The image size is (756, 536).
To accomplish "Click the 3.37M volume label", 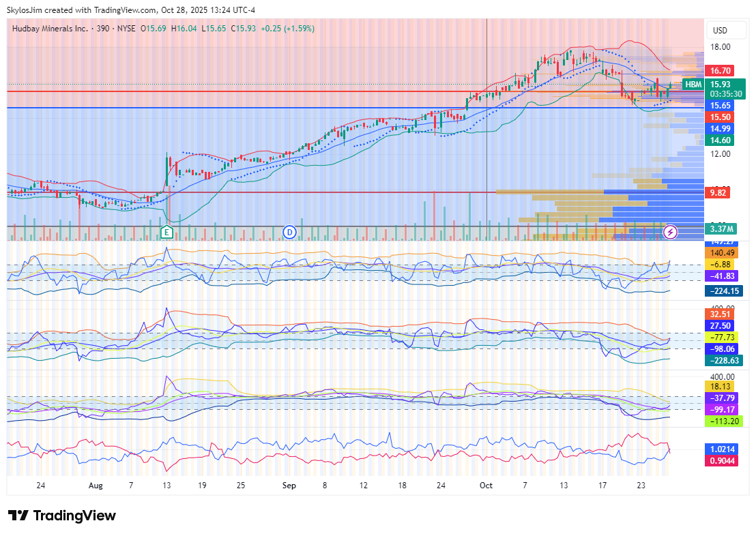I will coord(721,229).
